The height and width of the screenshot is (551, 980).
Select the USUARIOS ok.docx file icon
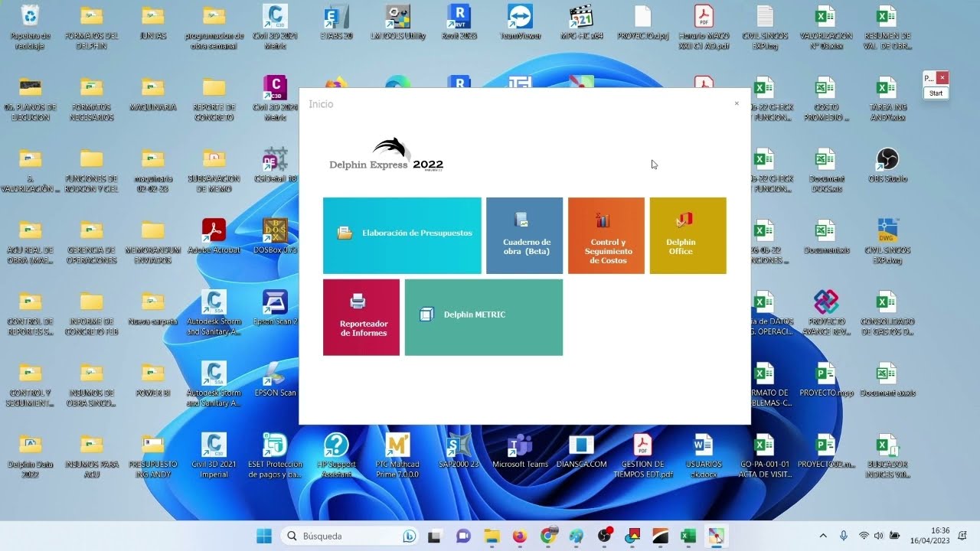(703, 455)
